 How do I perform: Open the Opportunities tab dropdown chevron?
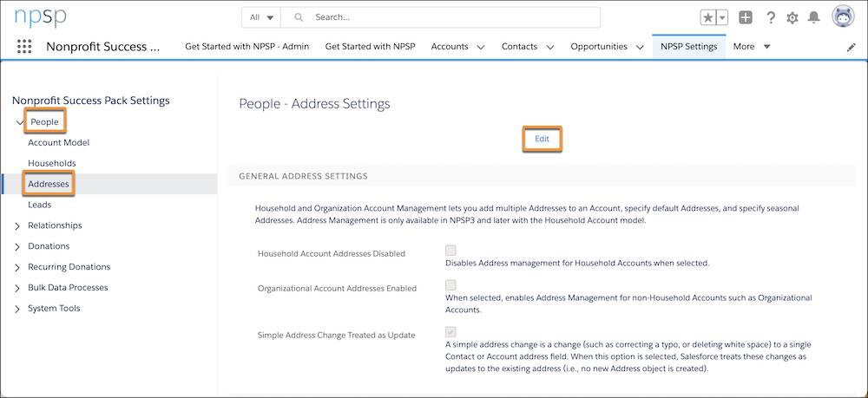pos(640,47)
